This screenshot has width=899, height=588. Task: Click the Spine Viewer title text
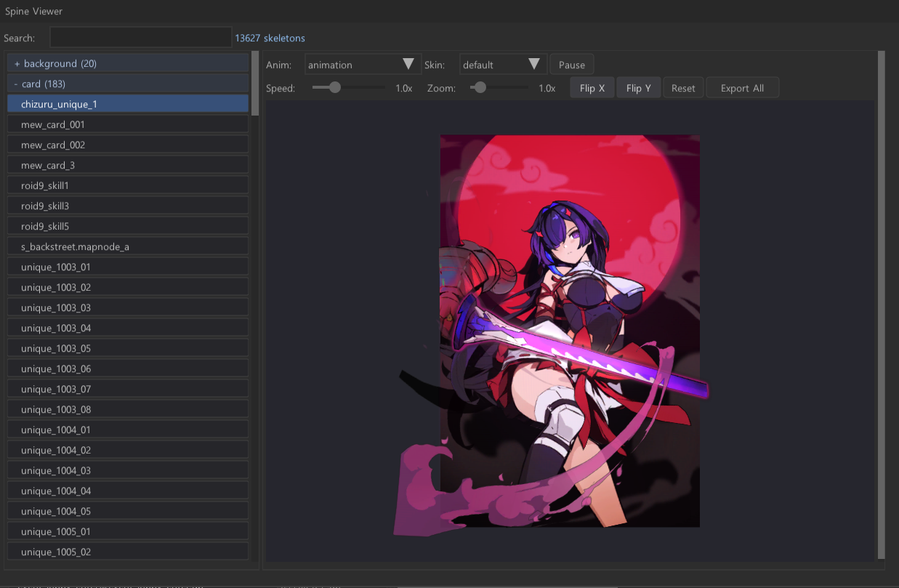[33, 12]
